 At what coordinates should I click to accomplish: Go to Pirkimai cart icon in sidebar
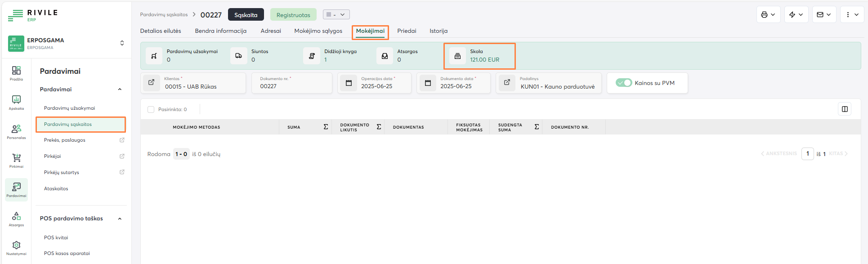[x=16, y=160]
